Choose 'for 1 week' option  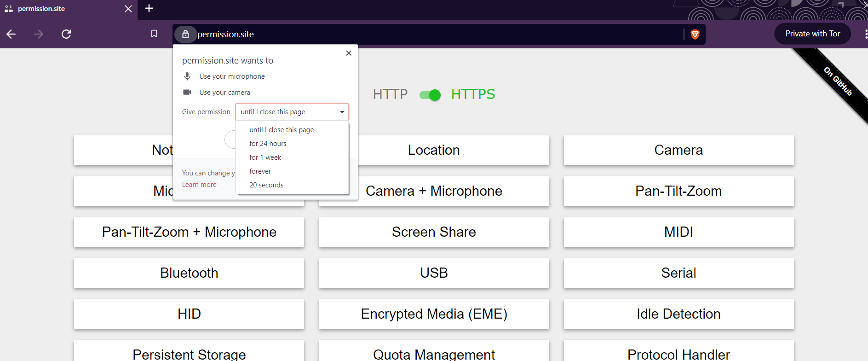[x=292, y=157]
